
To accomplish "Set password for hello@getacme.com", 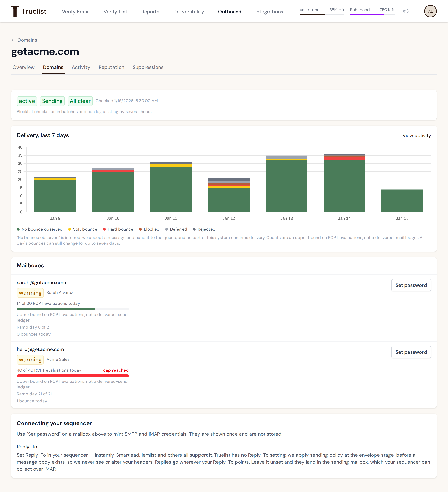I will (411, 352).
